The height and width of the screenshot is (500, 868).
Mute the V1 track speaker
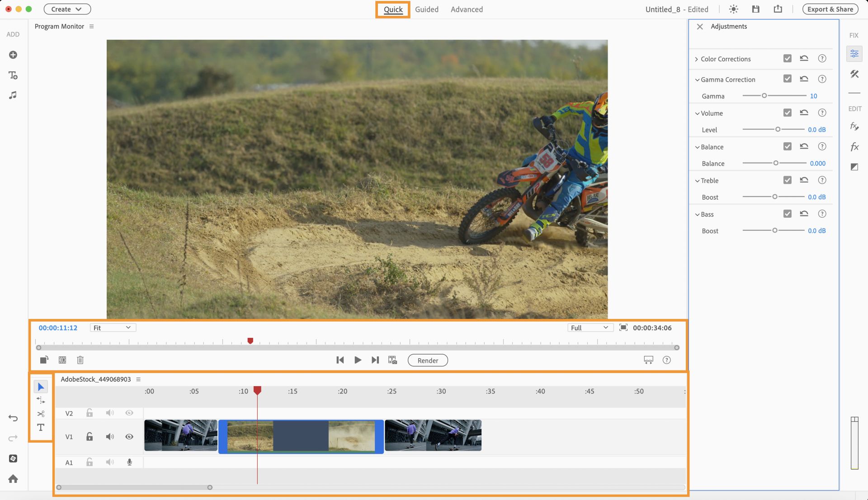pyautogui.click(x=110, y=437)
